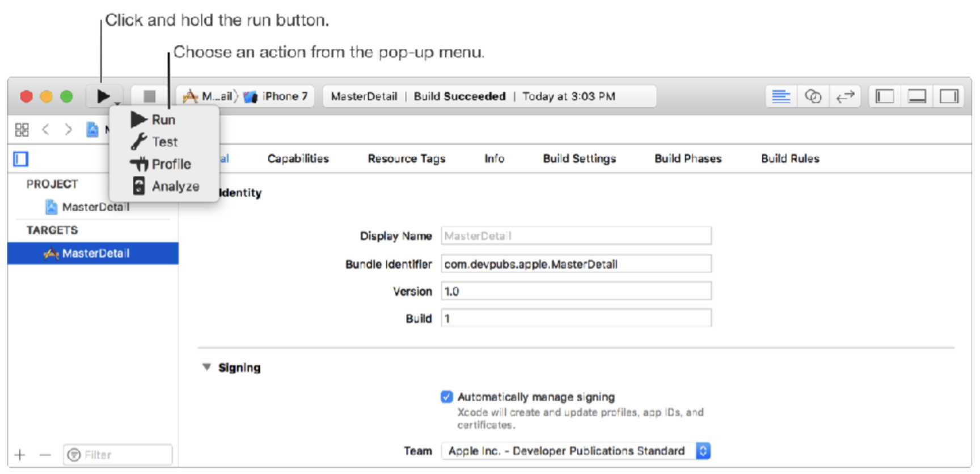Open the M...ail scheme selector
Viewport: 980px width, 474px height.
(x=208, y=96)
